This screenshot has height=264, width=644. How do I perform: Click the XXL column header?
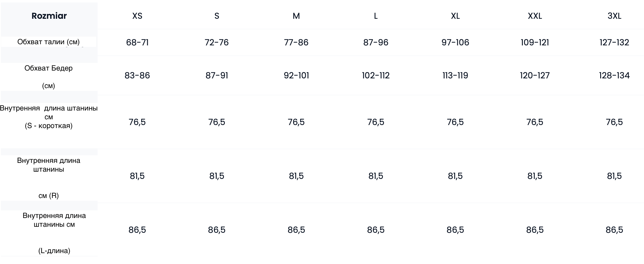(x=535, y=16)
